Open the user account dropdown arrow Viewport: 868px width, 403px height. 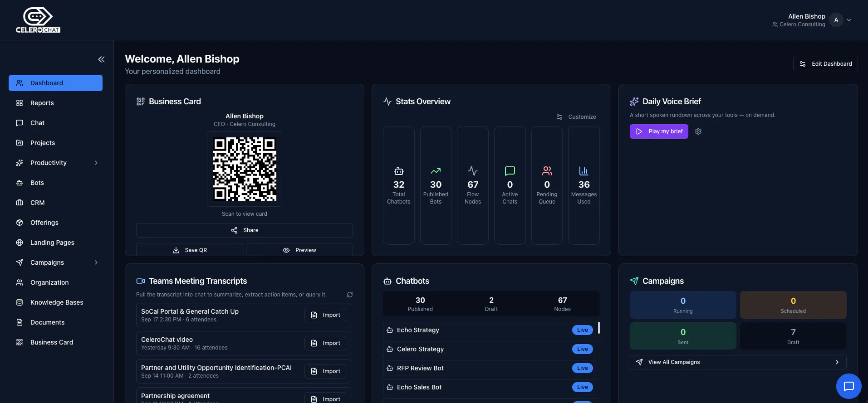pyautogui.click(x=849, y=20)
